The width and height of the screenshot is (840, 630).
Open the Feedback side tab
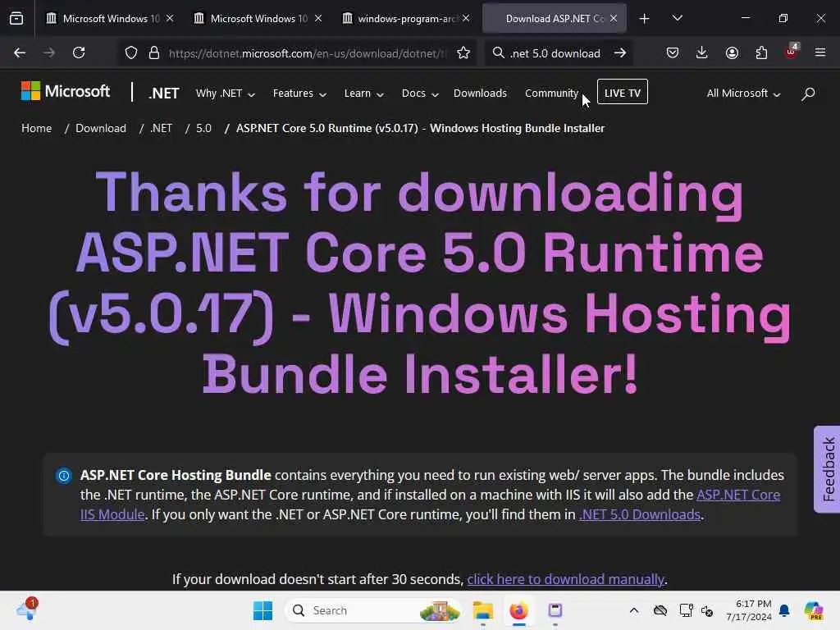[x=828, y=469]
